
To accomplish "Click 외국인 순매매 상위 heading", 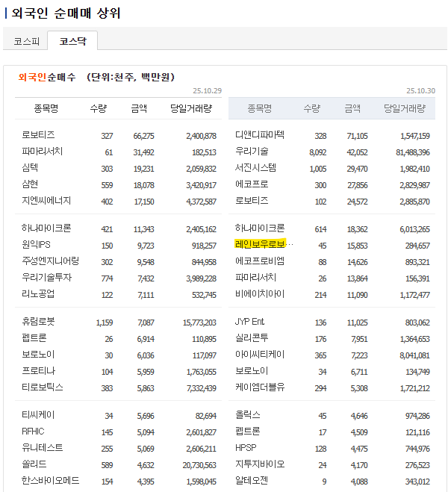I will point(66,13).
